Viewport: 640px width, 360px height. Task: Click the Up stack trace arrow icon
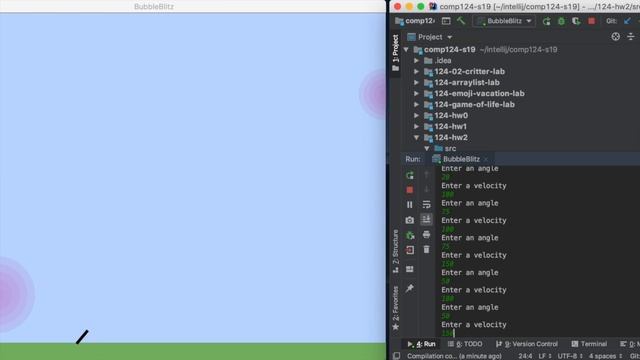pos(427,175)
